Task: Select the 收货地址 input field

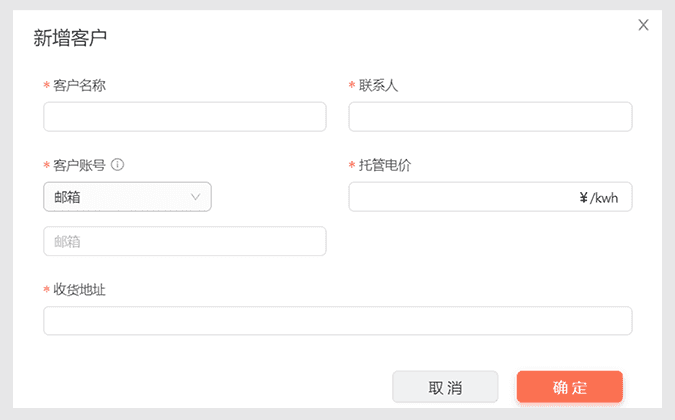Action: (x=338, y=321)
